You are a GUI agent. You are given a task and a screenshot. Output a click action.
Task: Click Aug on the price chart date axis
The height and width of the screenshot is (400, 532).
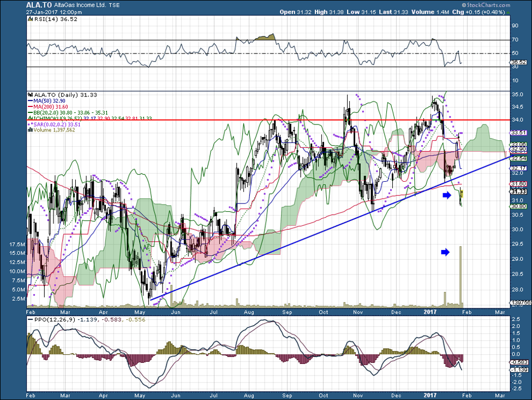tap(249, 312)
